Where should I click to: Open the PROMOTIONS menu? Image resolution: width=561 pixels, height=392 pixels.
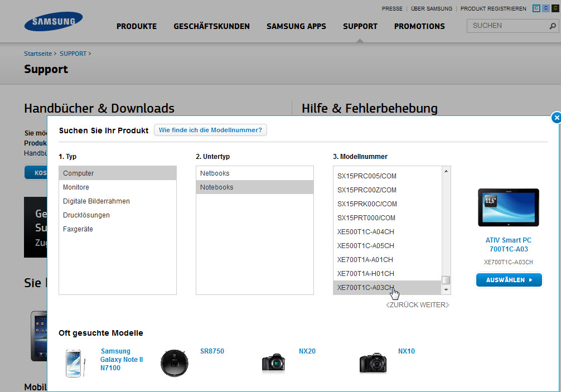[419, 26]
